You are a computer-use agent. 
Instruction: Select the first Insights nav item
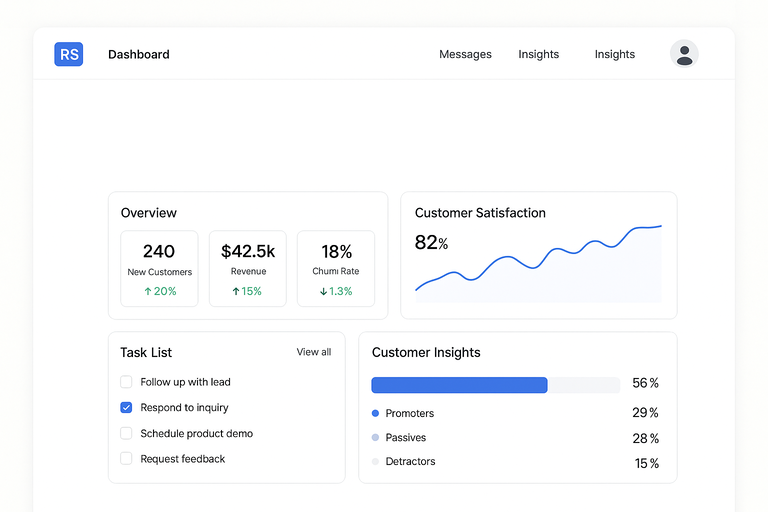tap(539, 54)
